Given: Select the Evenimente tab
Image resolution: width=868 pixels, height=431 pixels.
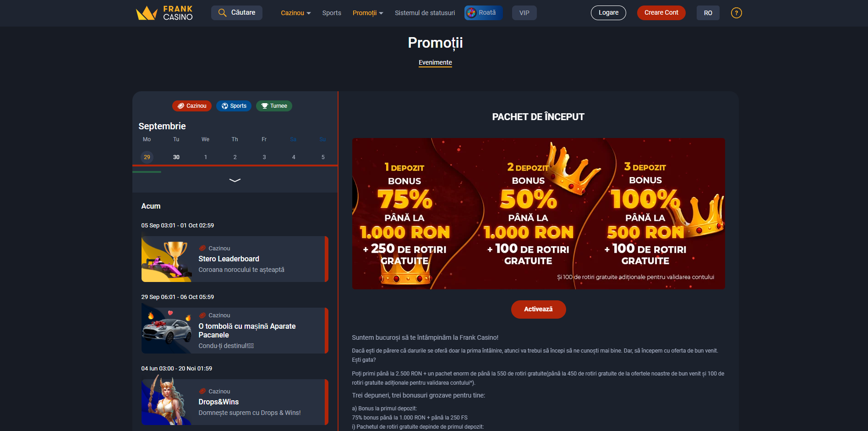Looking at the screenshot, I should coord(435,62).
